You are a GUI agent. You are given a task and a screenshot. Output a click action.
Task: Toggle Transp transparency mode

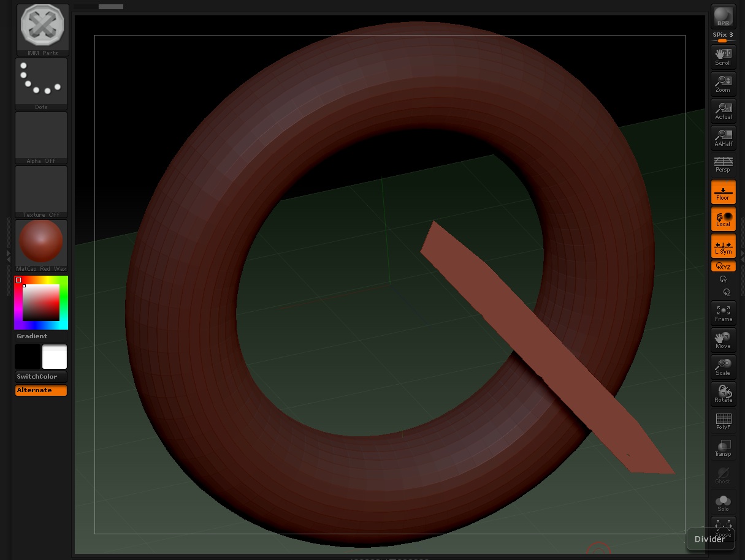tap(724, 447)
